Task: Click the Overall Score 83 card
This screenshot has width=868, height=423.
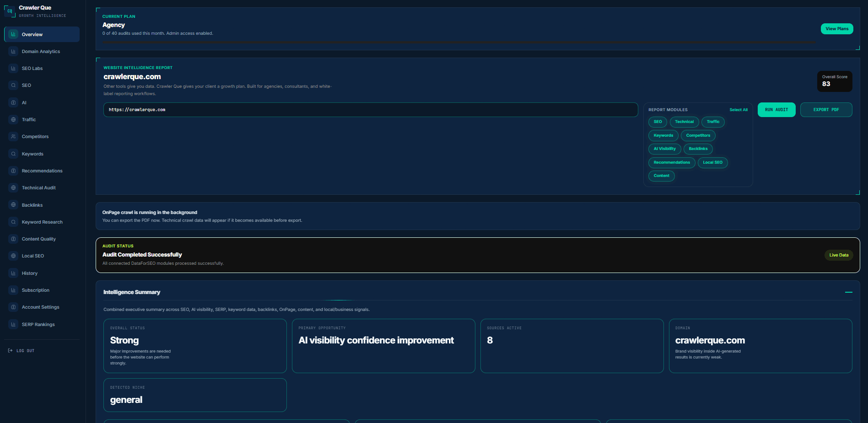Action: tap(835, 81)
